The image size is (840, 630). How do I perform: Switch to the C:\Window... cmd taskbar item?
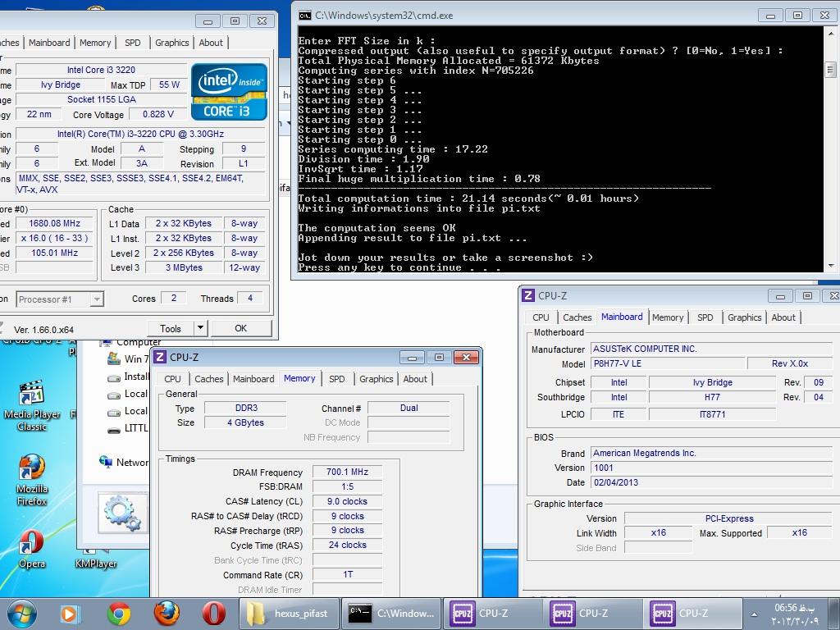coord(391,614)
